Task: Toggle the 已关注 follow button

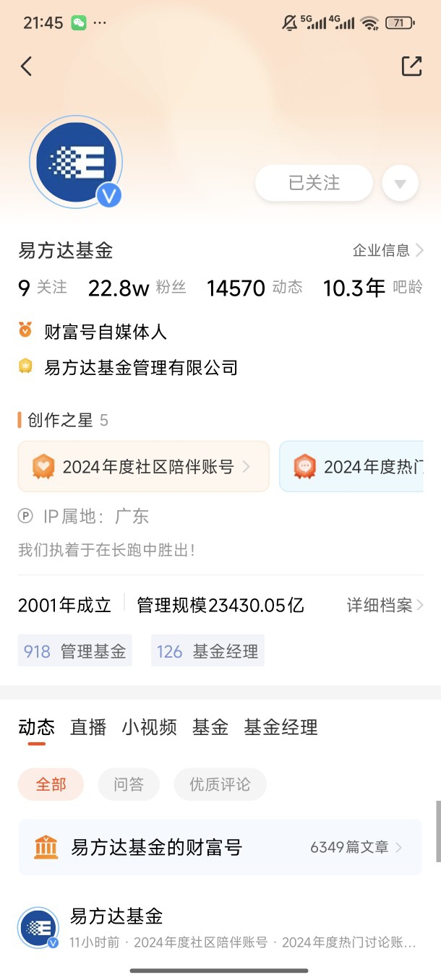Action: tap(314, 183)
